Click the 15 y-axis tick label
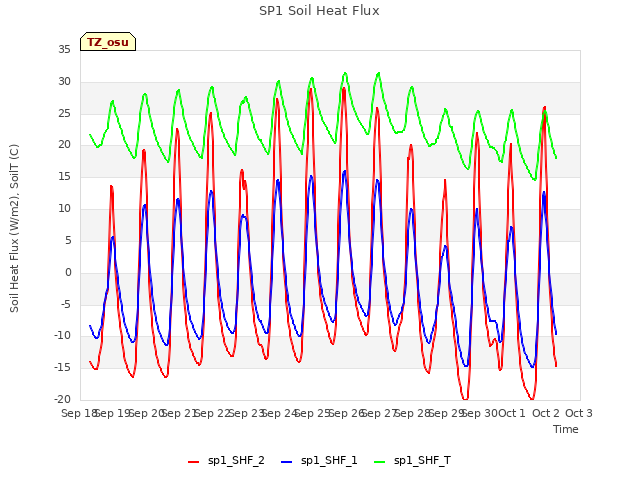 click(64, 177)
